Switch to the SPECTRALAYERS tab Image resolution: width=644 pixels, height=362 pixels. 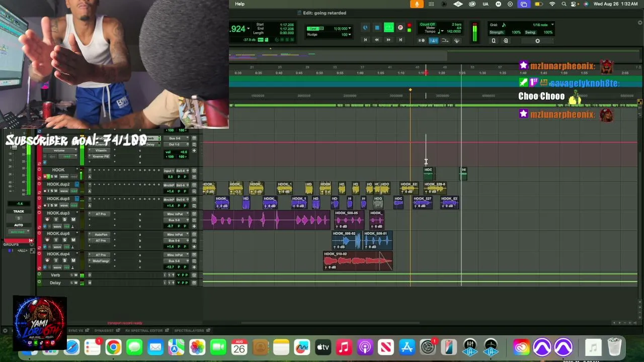click(189, 330)
